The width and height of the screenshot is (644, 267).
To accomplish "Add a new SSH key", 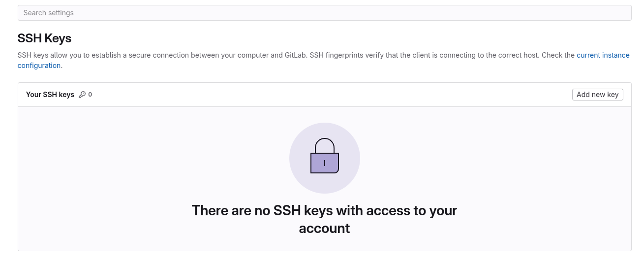I will click(x=597, y=95).
